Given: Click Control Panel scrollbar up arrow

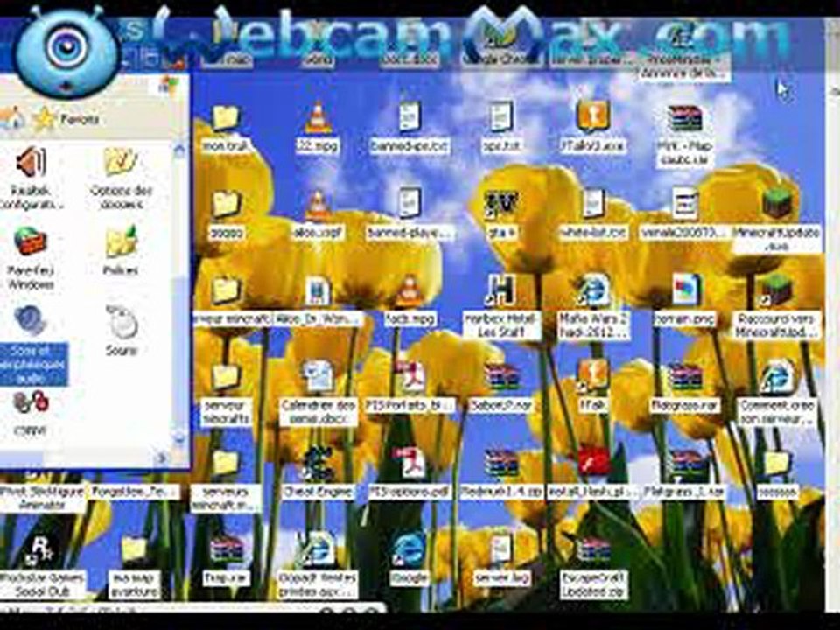Looking at the screenshot, I should coord(180,150).
